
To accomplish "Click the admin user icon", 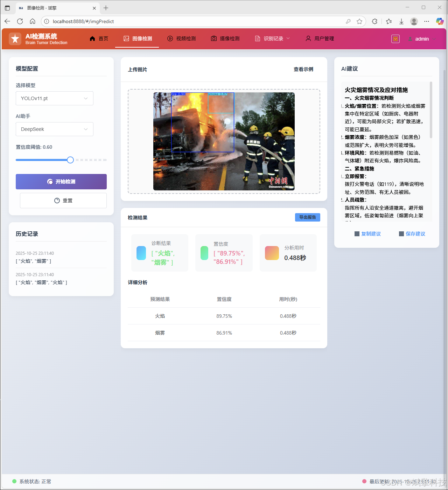I will coord(409,39).
